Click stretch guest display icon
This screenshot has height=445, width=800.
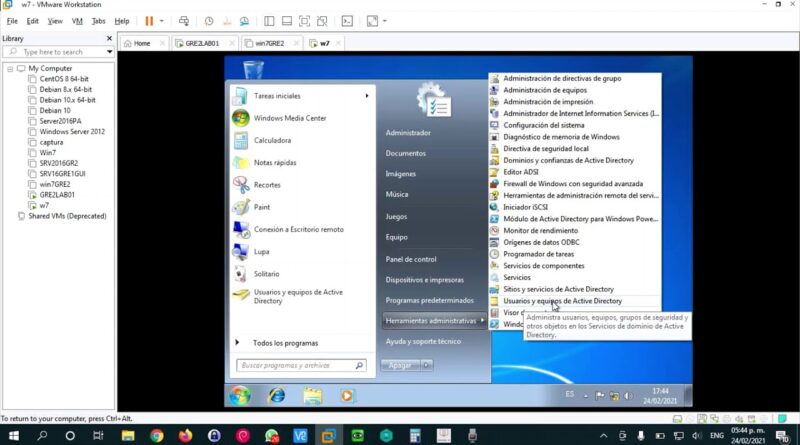[x=372, y=21]
